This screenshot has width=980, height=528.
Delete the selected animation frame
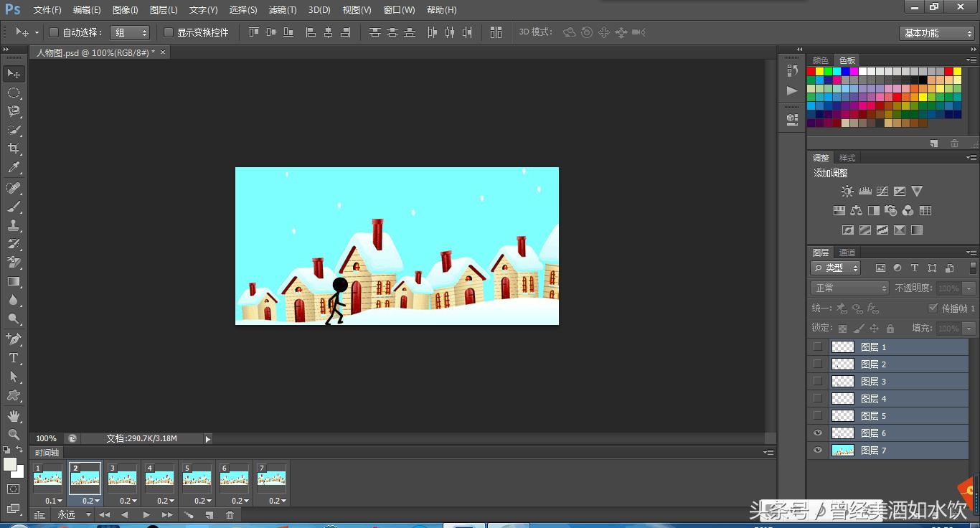click(x=230, y=514)
